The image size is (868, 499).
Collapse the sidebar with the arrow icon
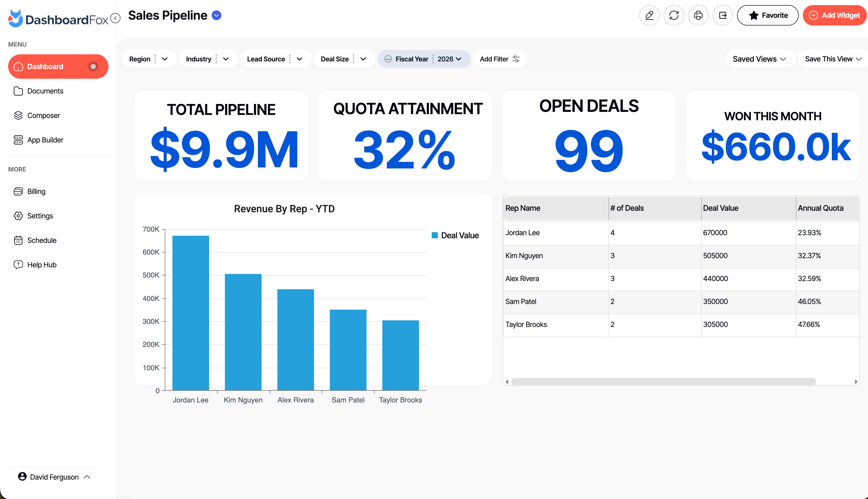[x=116, y=18]
